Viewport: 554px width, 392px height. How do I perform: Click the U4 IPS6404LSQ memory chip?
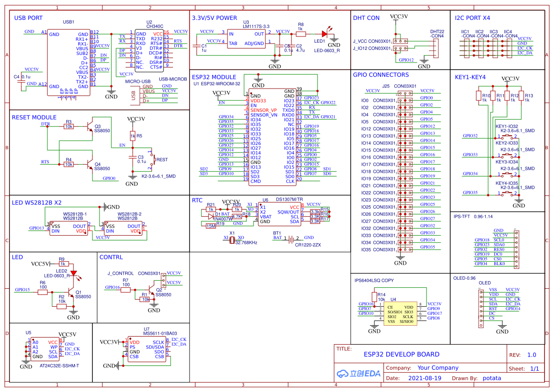click(x=400, y=314)
